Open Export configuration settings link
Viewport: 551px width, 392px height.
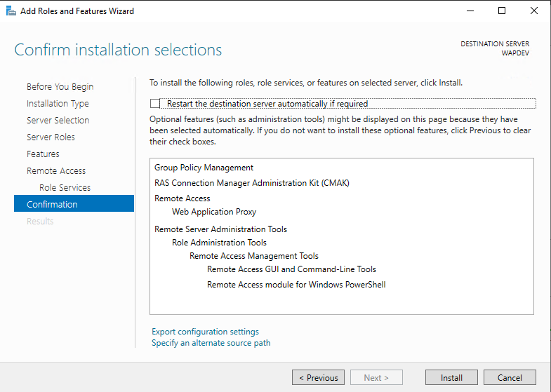[205, 332]
